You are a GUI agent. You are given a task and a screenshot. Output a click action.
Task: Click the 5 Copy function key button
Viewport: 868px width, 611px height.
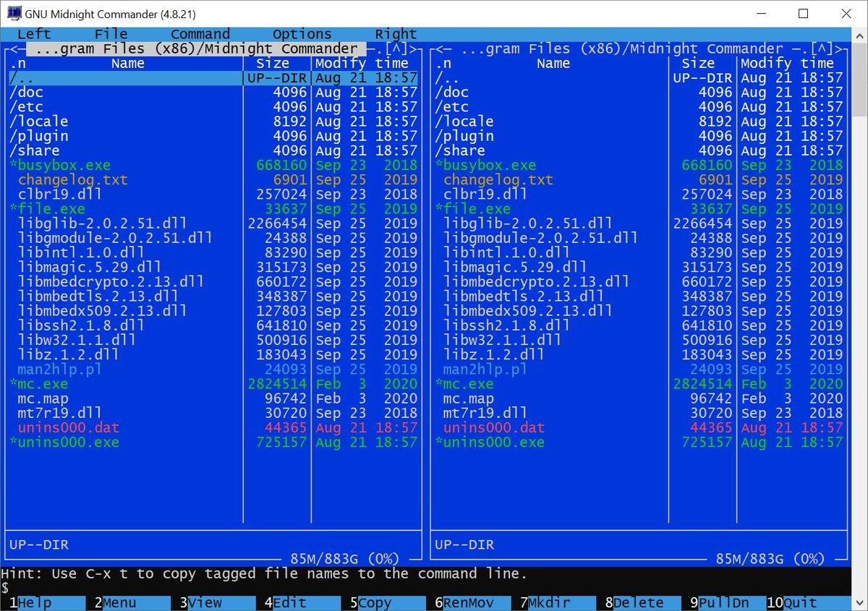[x=387, y=602]
